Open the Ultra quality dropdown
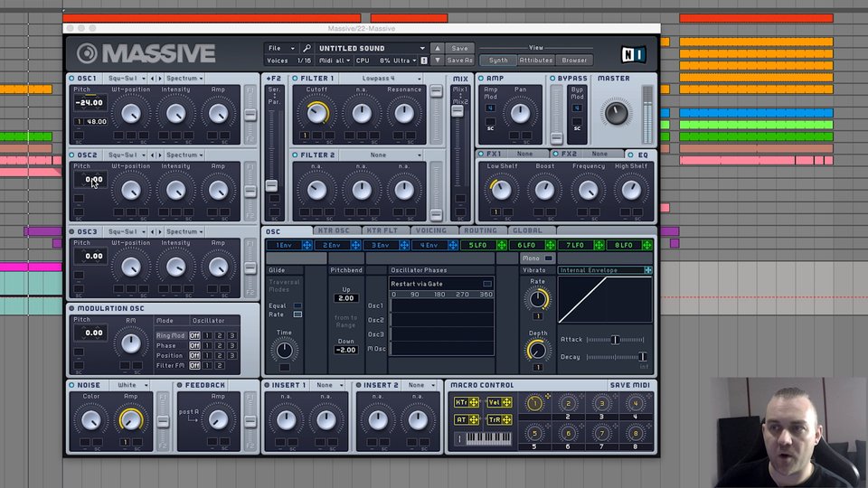This screenshot has height=488, width=868. coord(405,61)
